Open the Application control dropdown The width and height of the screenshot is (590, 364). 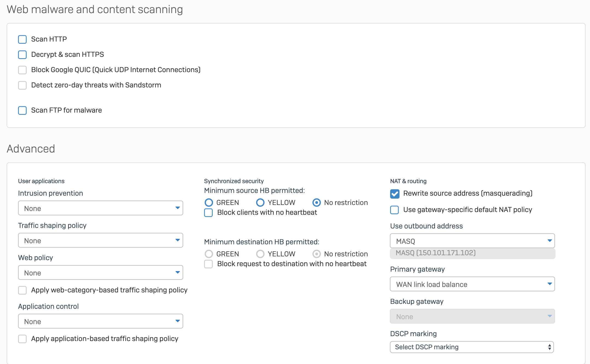(101, 321)
